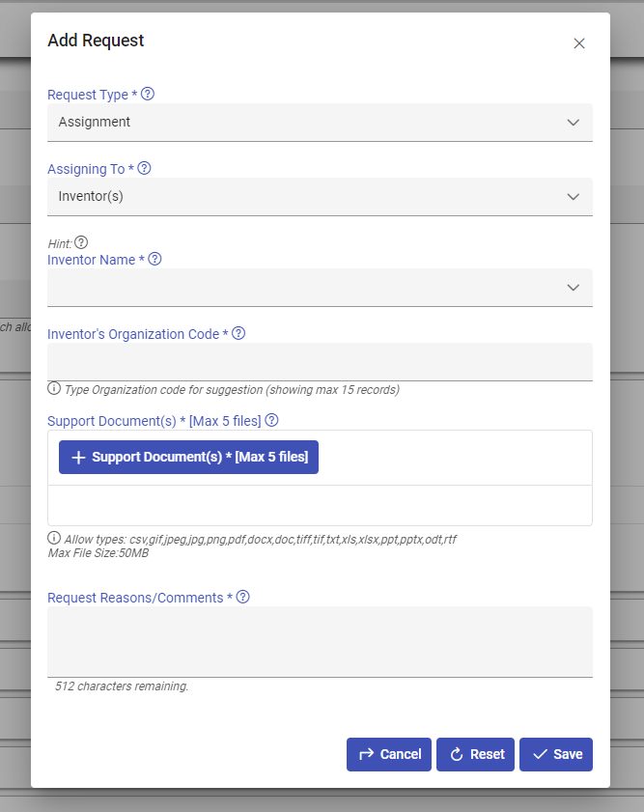Open the Inventor Name dropdown
644x812 pixels.
tap(320, 288)
